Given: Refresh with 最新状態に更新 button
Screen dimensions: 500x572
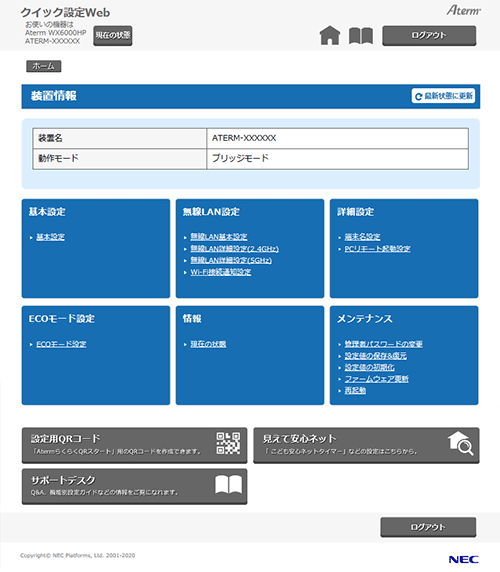Looking at the screenshot, I should (443, 96).
